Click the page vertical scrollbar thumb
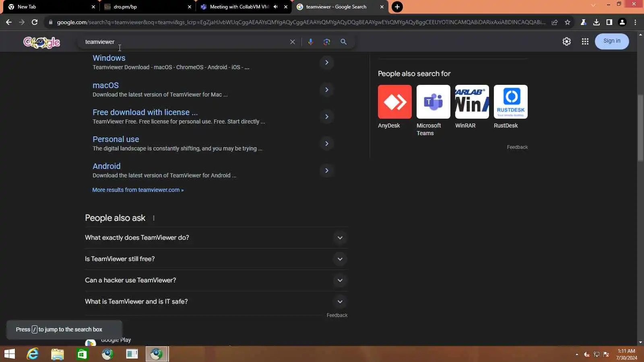Viewport: 644px width, 362px height. click(x=640, y=128)
